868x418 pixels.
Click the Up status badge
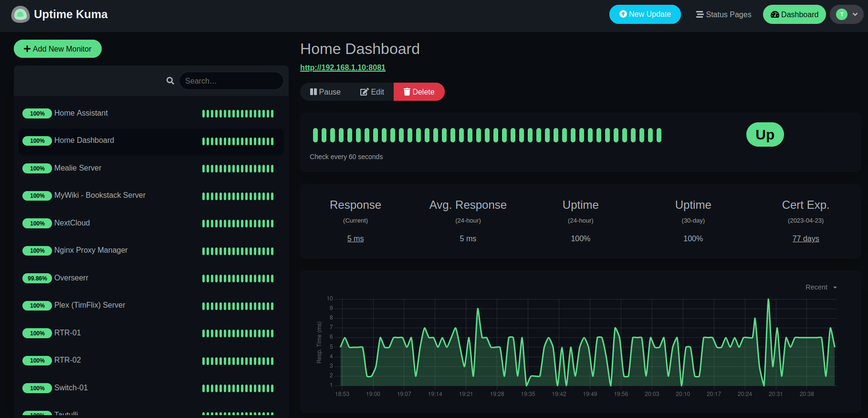point(765,135)
